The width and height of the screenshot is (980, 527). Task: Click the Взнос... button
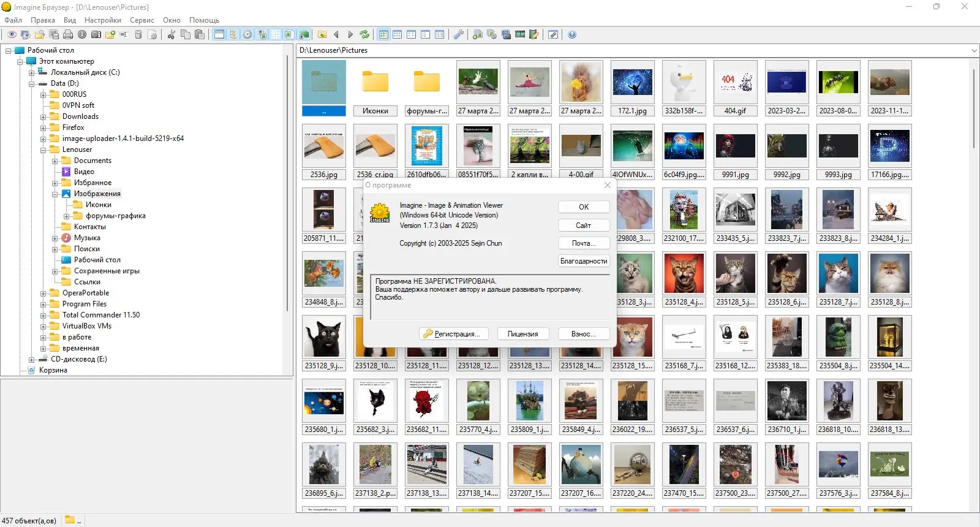click(x=584, y=333)
